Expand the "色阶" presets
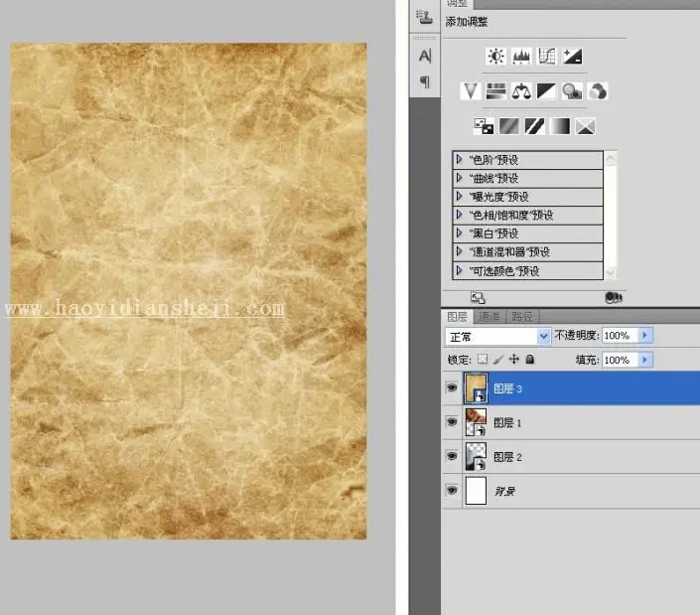This screenshot has height=615, width=700. [x=459, y=159]
